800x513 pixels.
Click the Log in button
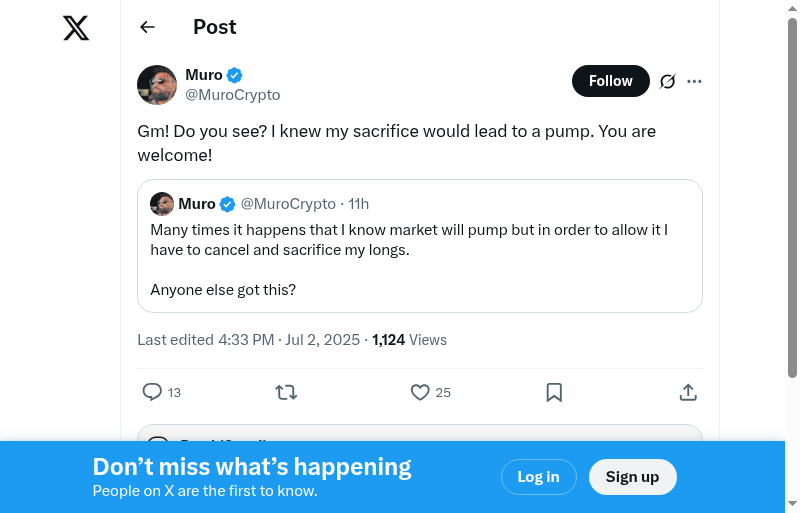tap(538, 477)
